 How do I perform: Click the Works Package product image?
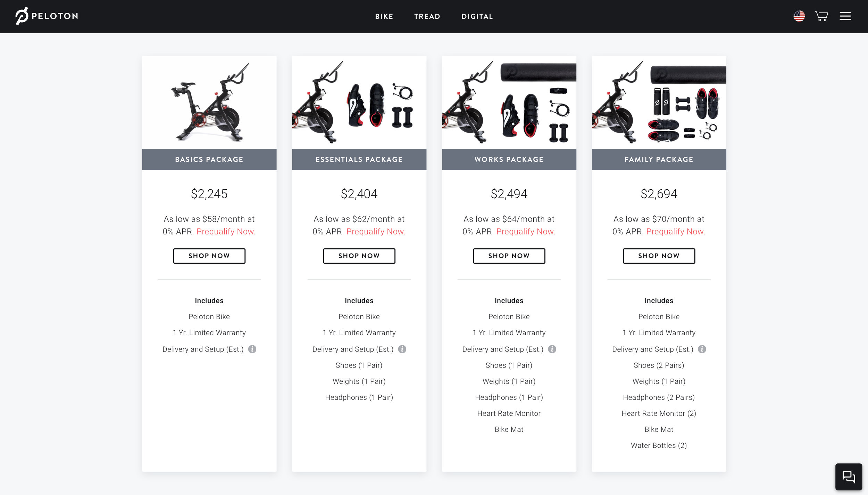pyautogui.click(x=509, y=102)
